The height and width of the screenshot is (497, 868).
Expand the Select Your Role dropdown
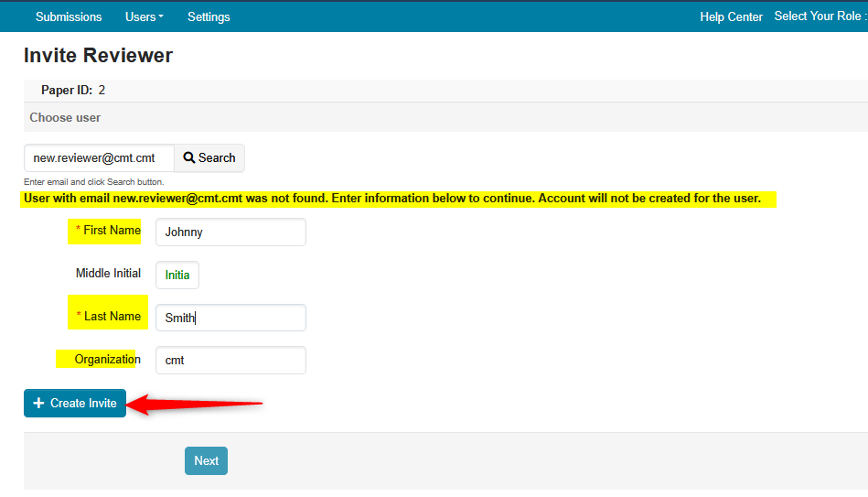click(820, 16)
